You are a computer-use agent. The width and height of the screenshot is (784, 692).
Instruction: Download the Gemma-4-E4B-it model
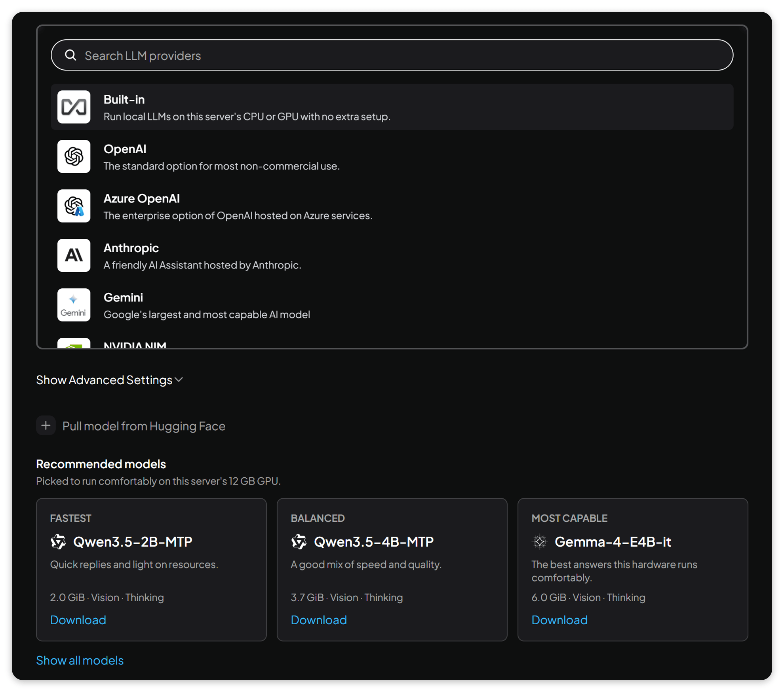(559, 620)
